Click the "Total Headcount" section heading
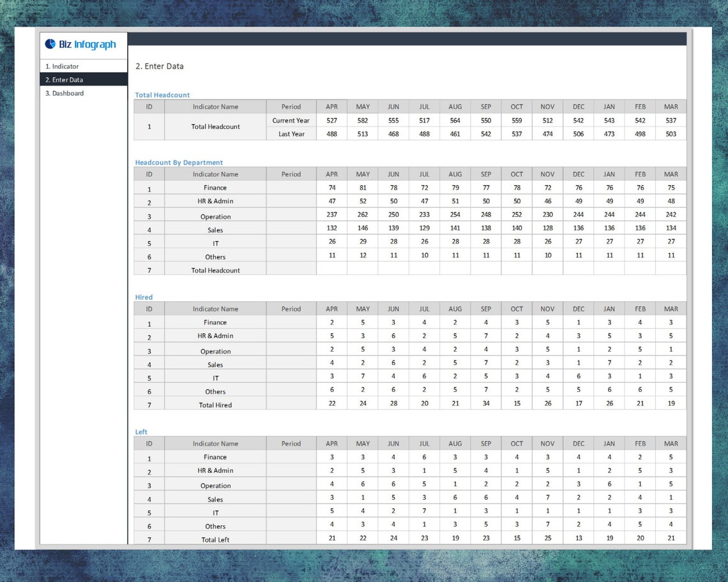The image size is (728, 582). pos(162,94)
